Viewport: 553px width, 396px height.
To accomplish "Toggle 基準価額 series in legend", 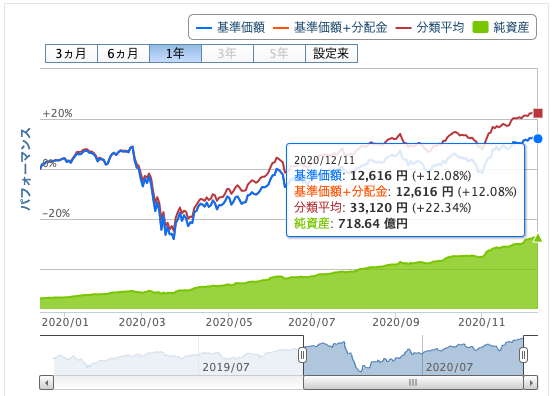I will pos(230,27).
